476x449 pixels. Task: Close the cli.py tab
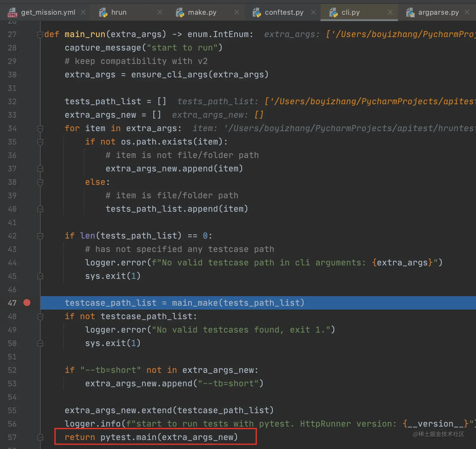point(390,12)
